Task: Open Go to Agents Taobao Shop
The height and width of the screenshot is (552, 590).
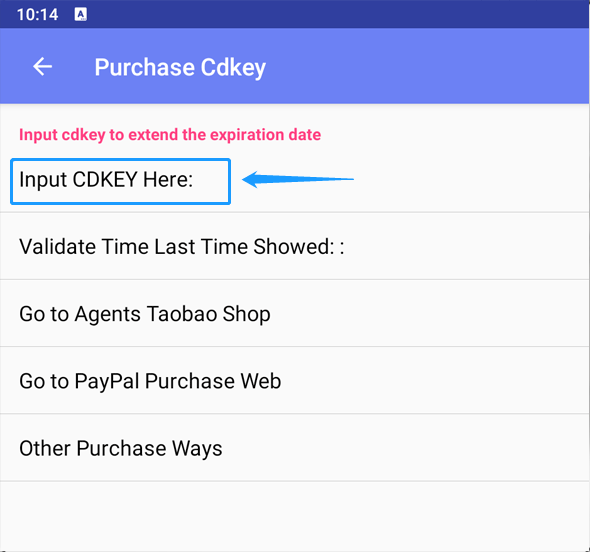Action: click(x=295, y=313)
